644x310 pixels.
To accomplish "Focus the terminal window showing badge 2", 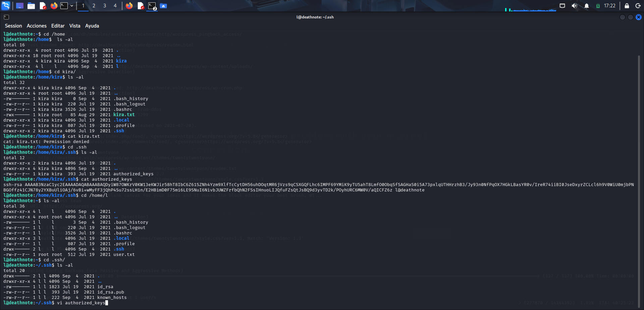I will tap(152, 6).
